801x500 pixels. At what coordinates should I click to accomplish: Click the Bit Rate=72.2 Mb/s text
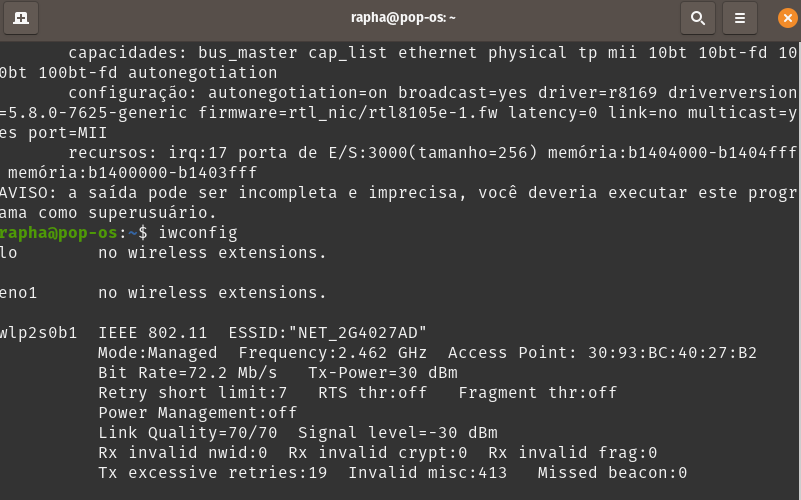point(187,373)
